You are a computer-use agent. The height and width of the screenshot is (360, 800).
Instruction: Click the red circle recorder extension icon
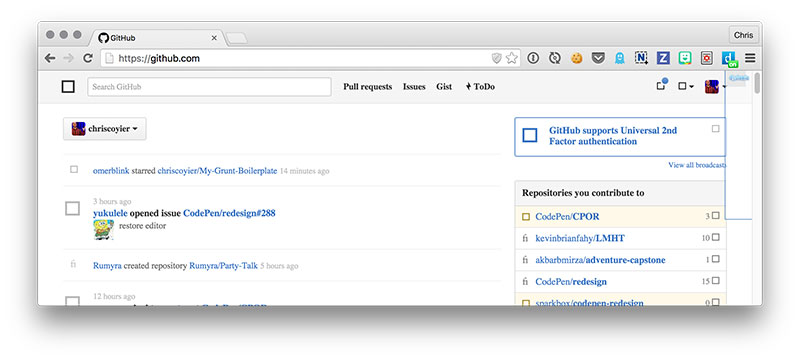click(x=706, y=58)
